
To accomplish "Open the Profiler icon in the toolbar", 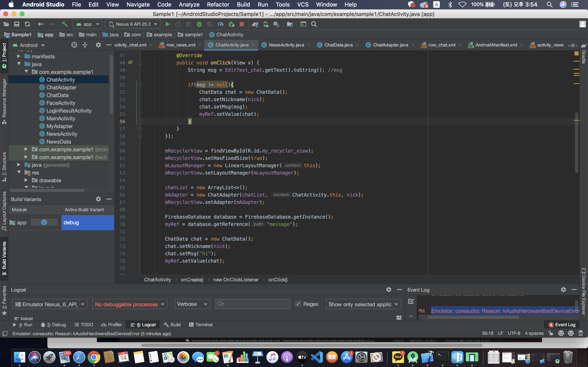I will coord(220,24).
